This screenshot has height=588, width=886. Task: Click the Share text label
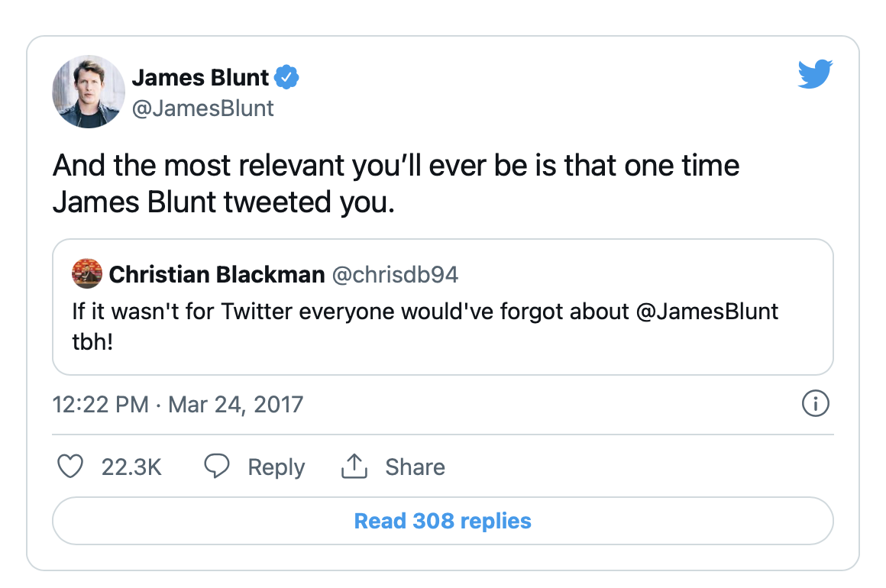415,467
